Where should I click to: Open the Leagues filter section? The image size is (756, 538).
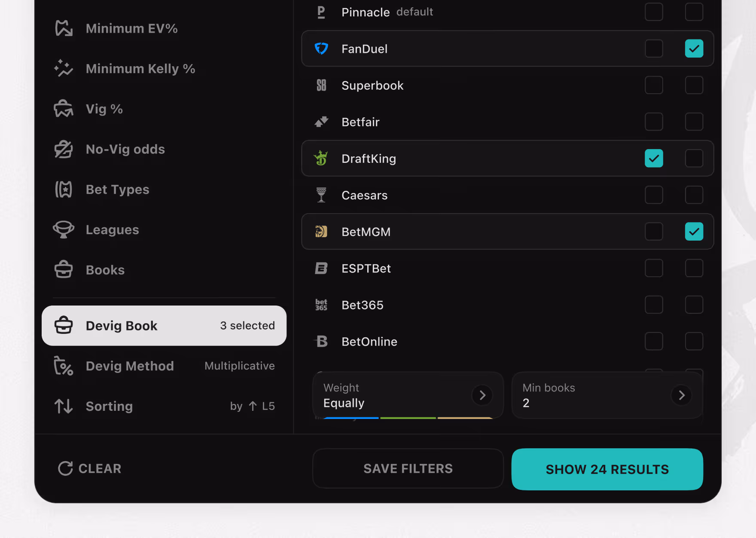(164, 229)
